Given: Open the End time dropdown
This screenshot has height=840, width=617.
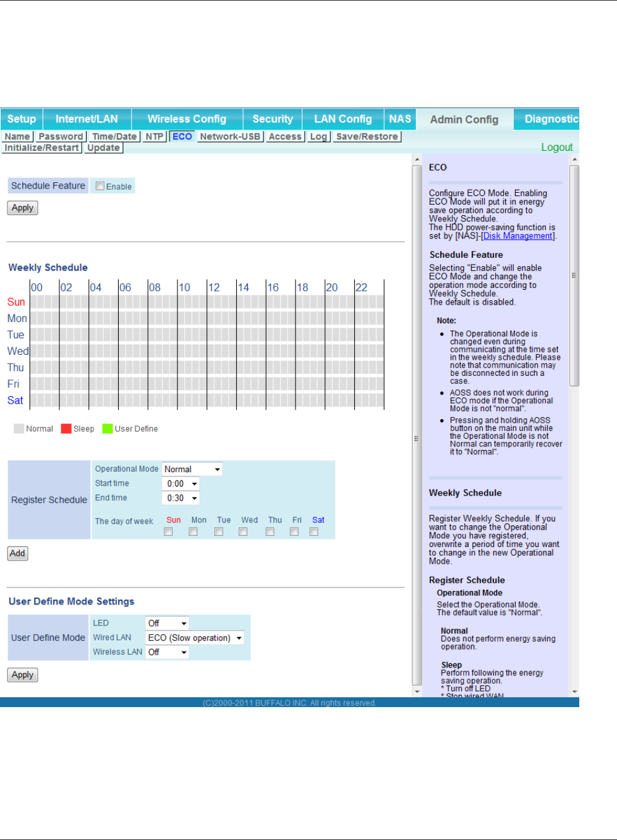Looking at the screenshot, I should [181, 498].
